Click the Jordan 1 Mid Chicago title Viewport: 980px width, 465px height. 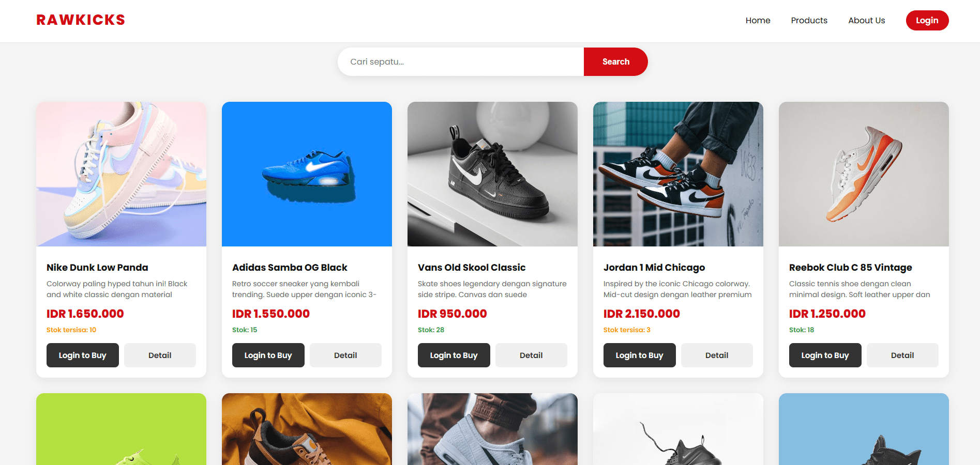654,268
